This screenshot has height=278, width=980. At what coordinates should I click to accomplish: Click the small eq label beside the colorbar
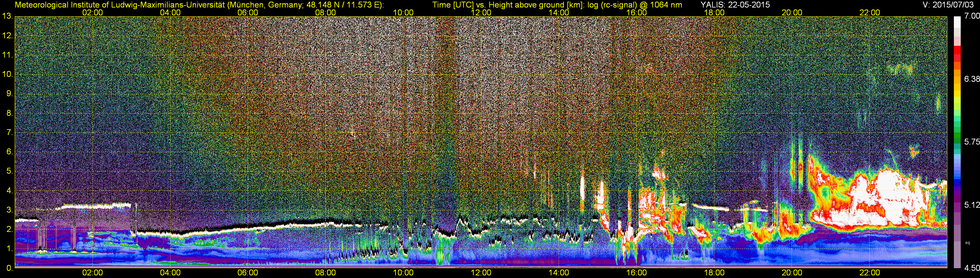tap(968, 243)
